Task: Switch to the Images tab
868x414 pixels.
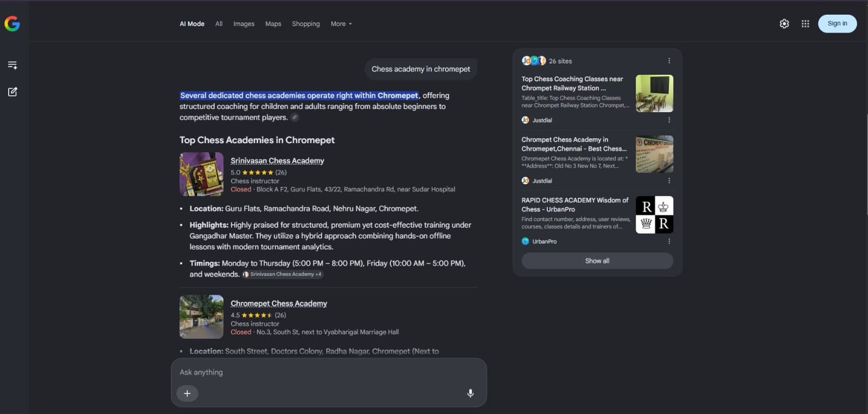Action: click(x=244, y=24)
